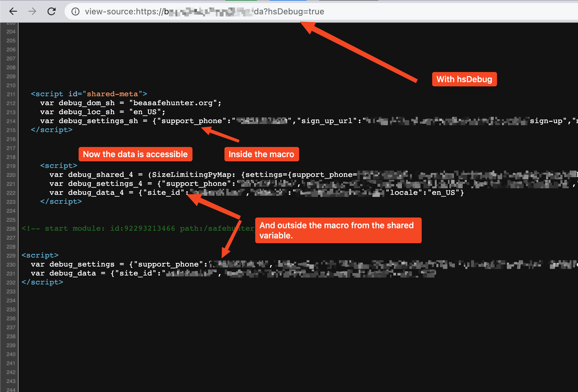
Task: Click line number 214 in the gutter
Action: (x=11, y=121)
